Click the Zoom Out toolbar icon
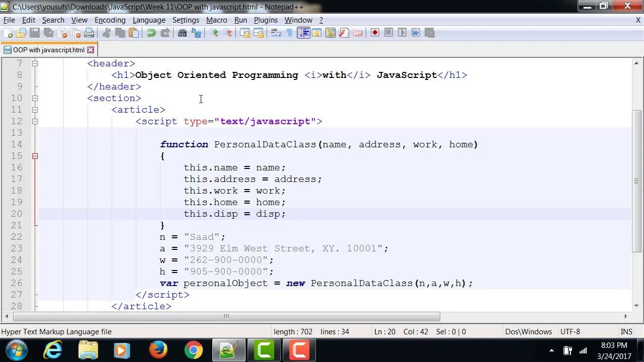 227,33
